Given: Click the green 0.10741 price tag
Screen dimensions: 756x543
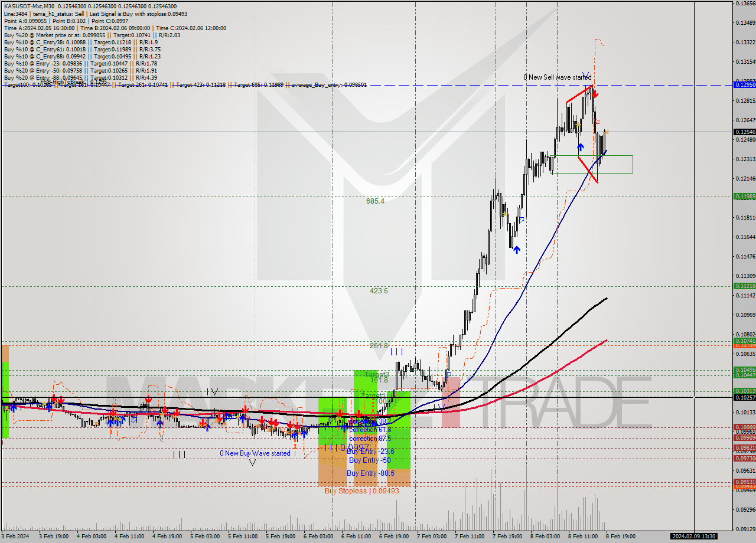Looking at the screenshot, I should pos(744,341).
